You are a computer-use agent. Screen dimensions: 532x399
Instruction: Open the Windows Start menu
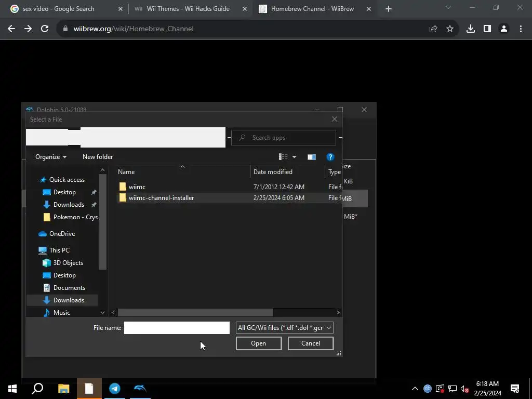[12, 389]
